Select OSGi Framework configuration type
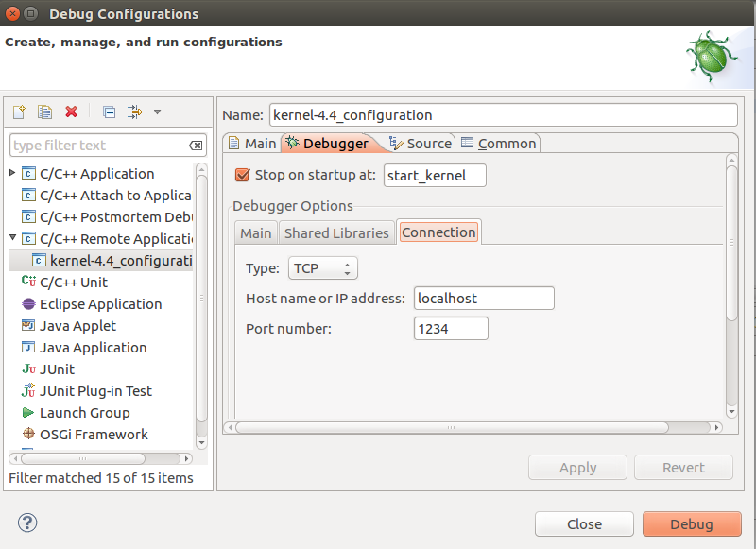The width and height of the screenshot is (756, 549). coord(94,435)
